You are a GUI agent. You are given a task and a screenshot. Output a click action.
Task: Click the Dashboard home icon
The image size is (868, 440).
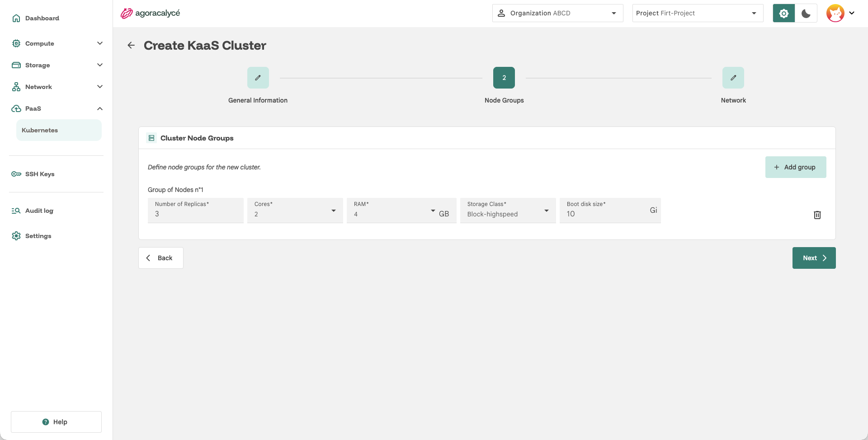(x=16, y=18)
